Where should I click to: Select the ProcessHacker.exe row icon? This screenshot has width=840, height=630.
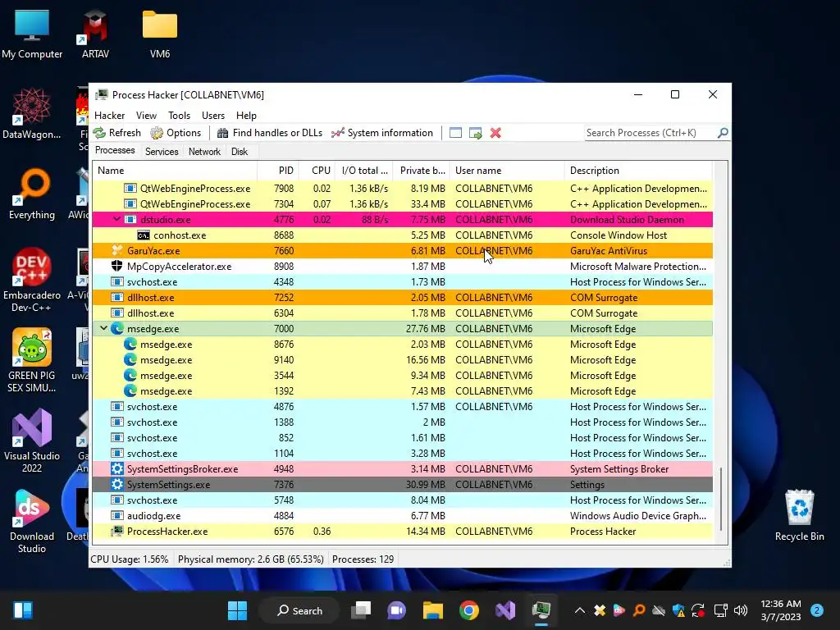[116, 532]
